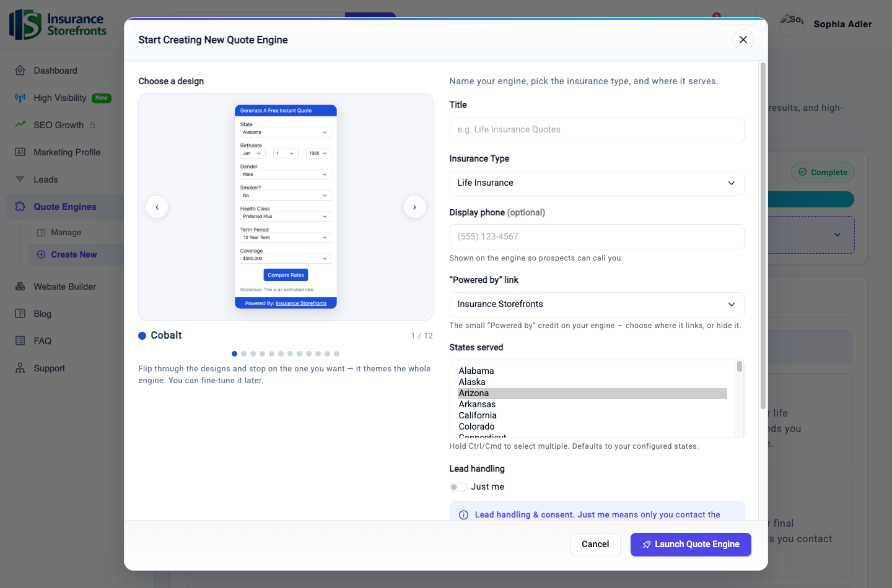Click the Lead handling & consent link text
Screen dimensions: 892x588
(525, 515)
